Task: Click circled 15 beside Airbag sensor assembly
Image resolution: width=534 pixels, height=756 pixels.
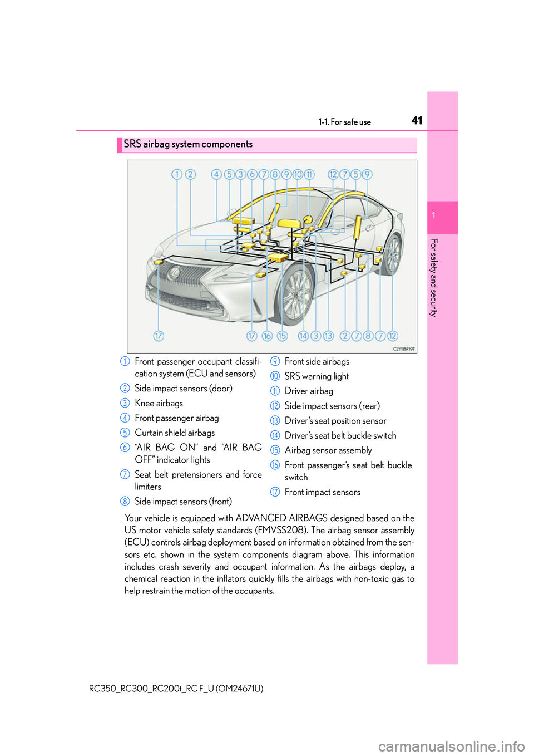Action: (275, 450)
